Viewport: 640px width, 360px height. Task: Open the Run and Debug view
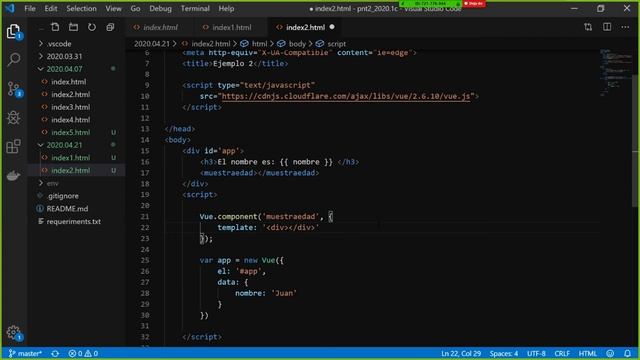click(x=13, y=118)
